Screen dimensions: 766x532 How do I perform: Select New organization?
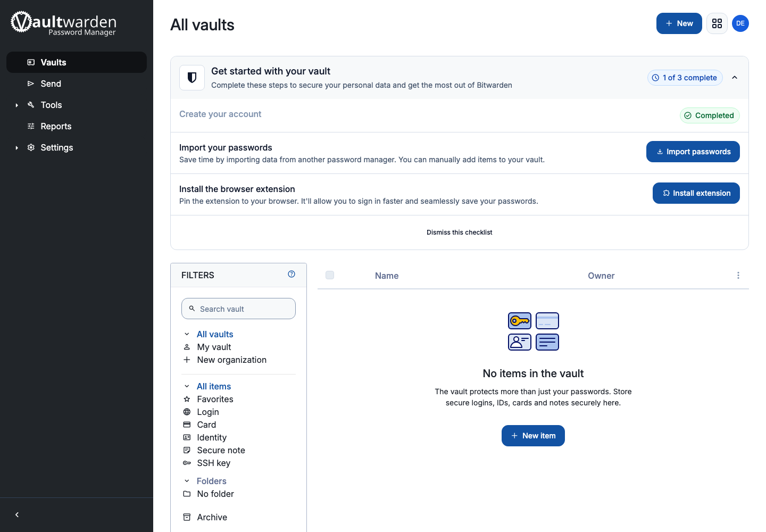[x=232, y=360]
